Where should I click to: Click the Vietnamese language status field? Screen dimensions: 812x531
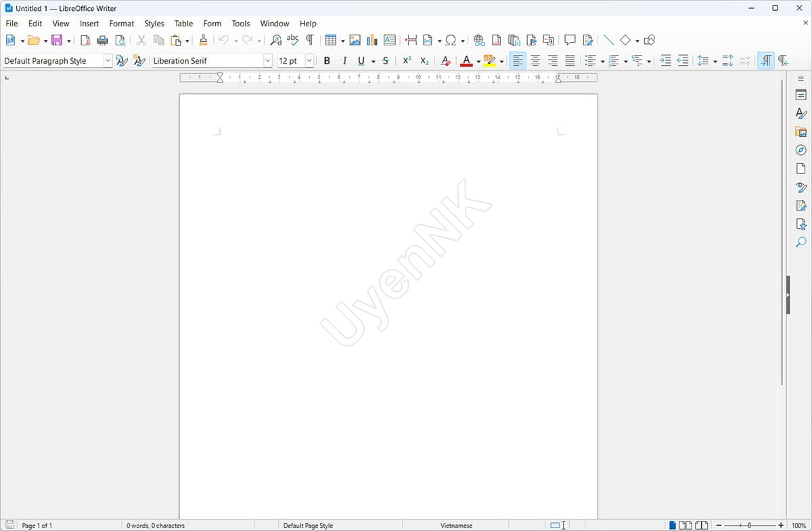click(457, 526)
